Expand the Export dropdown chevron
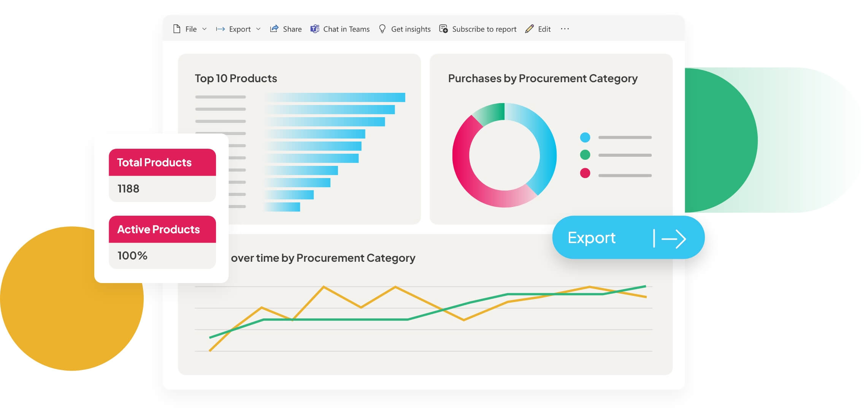This screenshot has height=420, width=868. [x=258, y=29]
